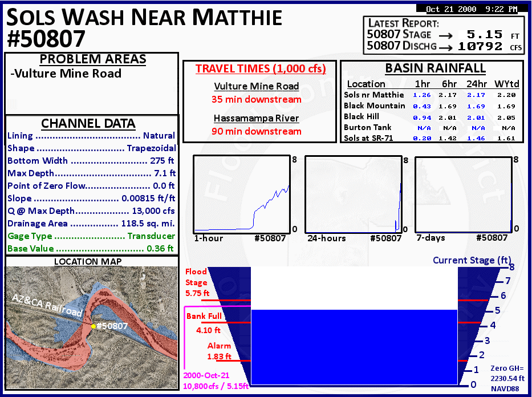Click the latest discharge value 10792

tap(480, 46)
